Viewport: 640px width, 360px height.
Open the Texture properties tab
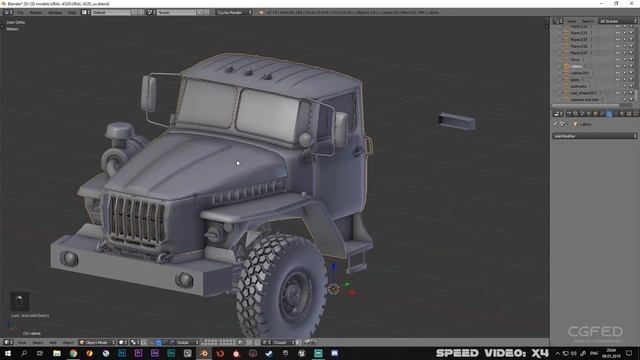(629, 114)
